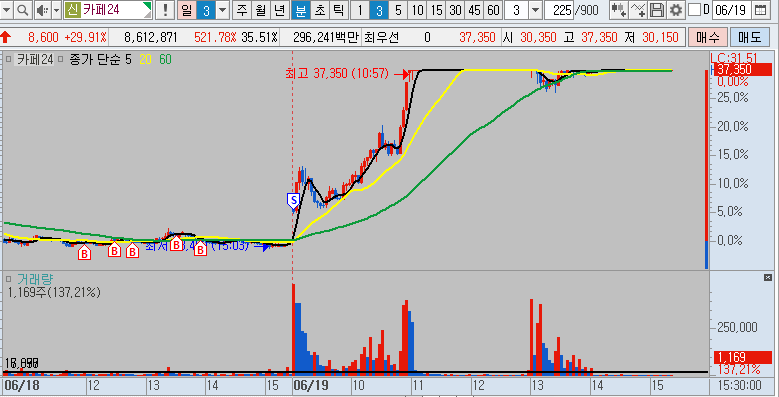Toggle the square before 종가 단순 legend
The height and width of the screenshot is (397, 779).
click(61, 60)
